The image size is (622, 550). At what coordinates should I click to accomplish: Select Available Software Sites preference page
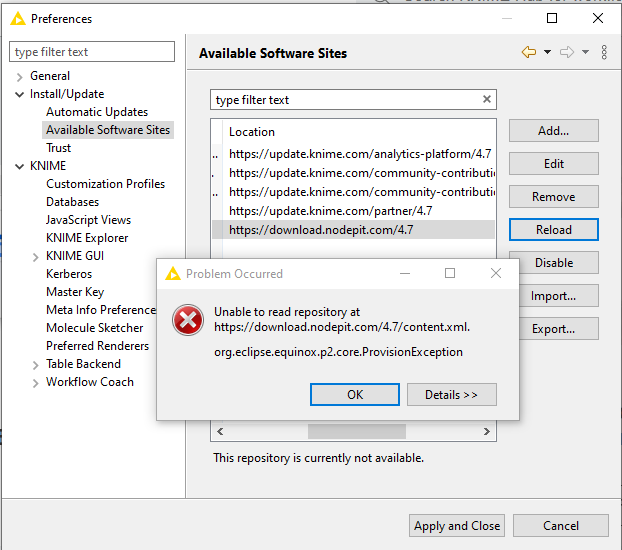click(108, 130)
